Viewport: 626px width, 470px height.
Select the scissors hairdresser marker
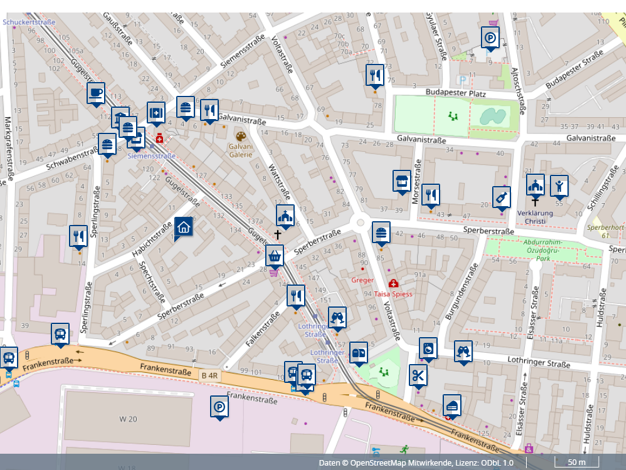coord(418,376)
